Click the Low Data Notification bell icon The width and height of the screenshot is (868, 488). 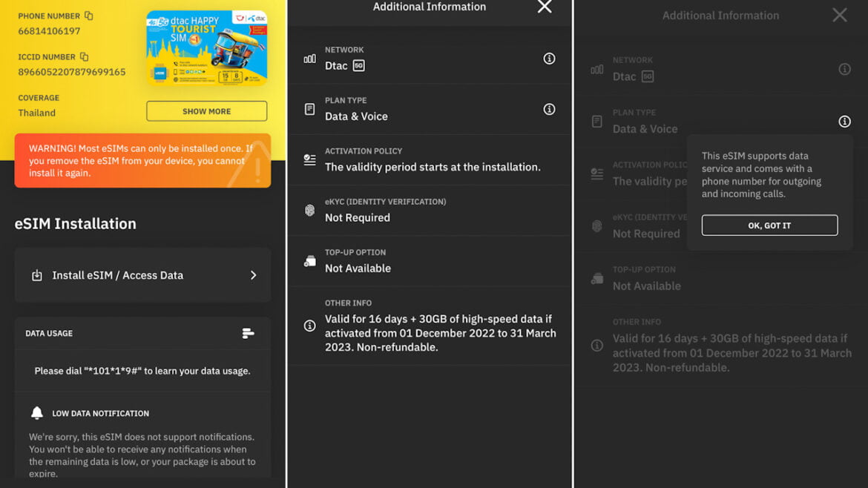point(37,413)
